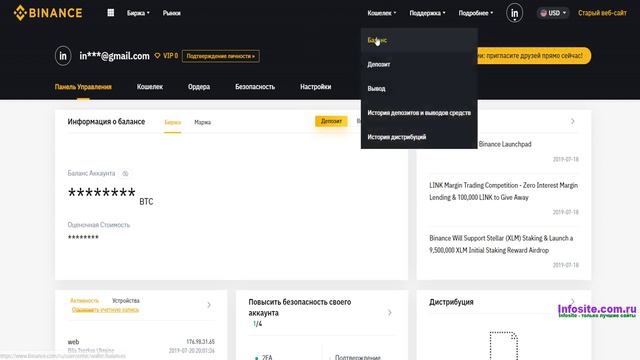Screen dimensions: 640x360
Task: Expand Дистрибуция panel chevron
Action: coord(573,302)
